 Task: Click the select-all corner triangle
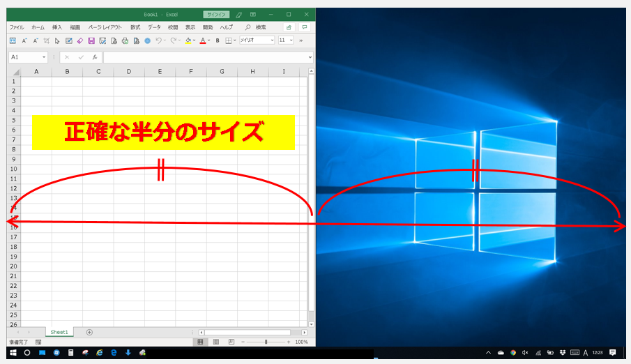16,72
